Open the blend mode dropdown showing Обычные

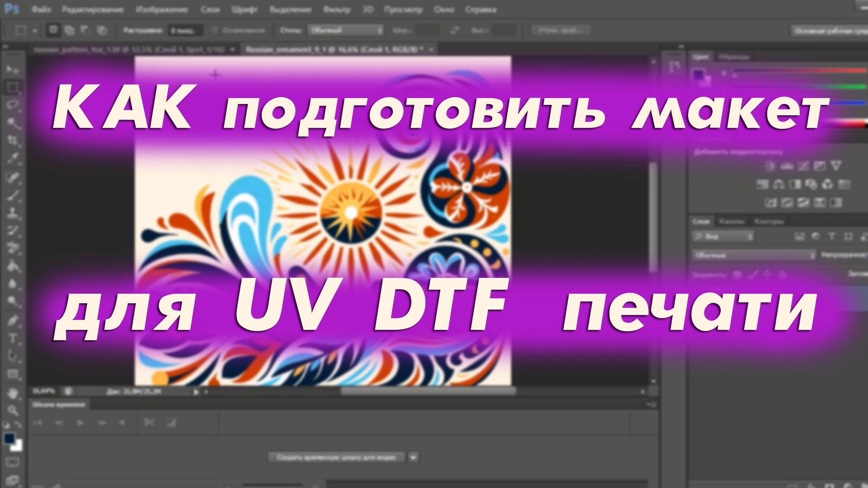pyautogui.click(x=755, y=255)
